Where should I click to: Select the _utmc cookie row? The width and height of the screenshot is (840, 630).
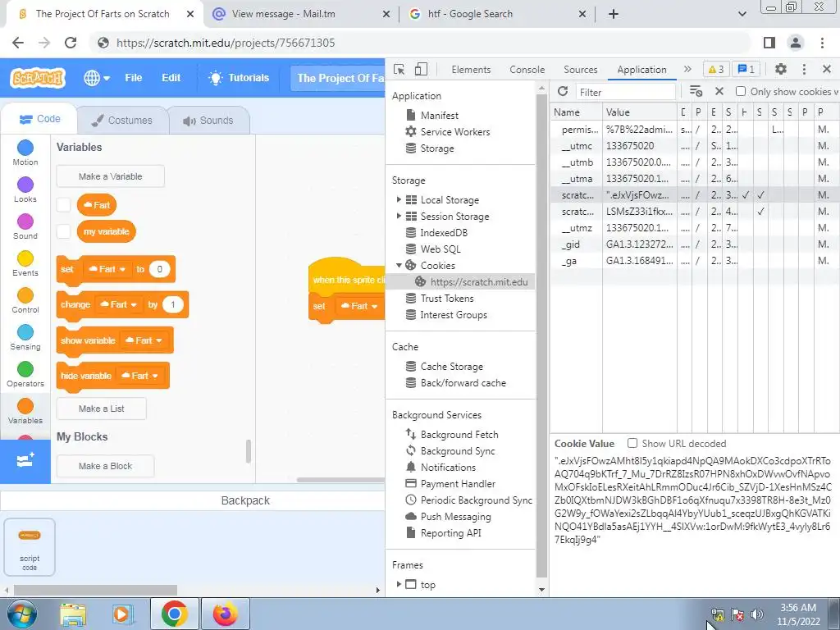694,146
